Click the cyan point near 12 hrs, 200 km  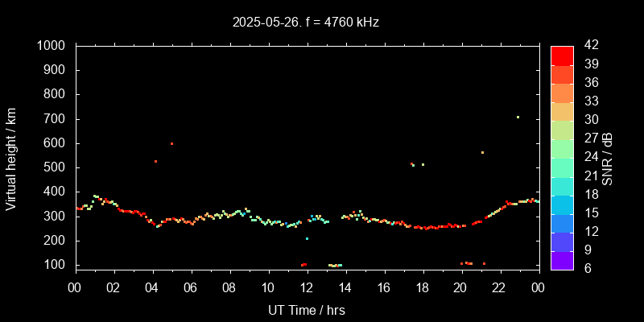pyautogui.click(x=307, y=239)
